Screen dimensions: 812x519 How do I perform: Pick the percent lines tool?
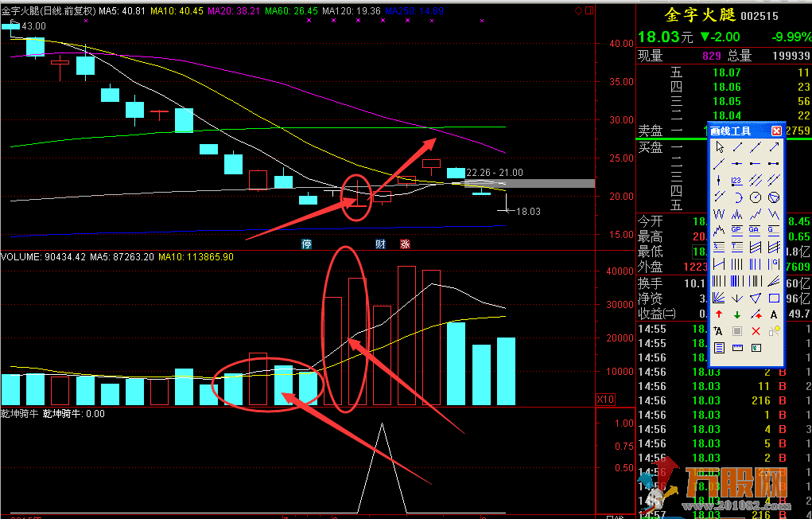719,248
